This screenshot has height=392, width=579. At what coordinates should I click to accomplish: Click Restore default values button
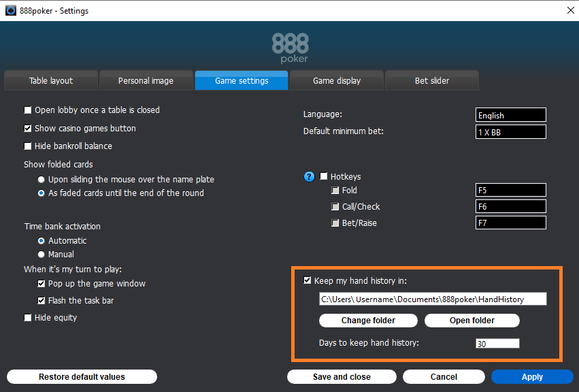[82, 376]
